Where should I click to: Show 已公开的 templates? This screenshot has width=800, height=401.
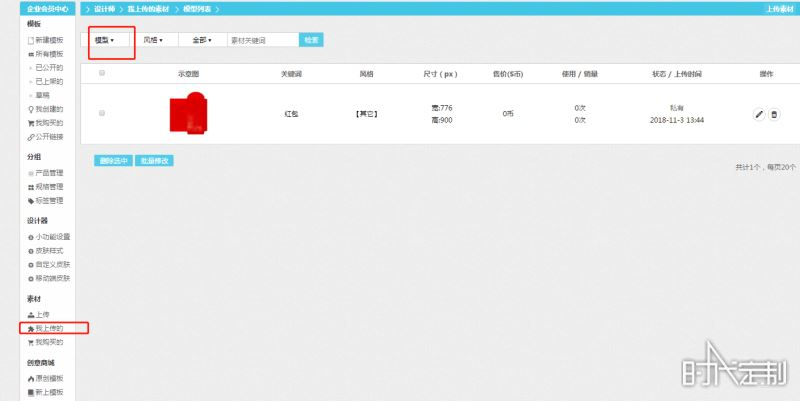tap(49, 67)
